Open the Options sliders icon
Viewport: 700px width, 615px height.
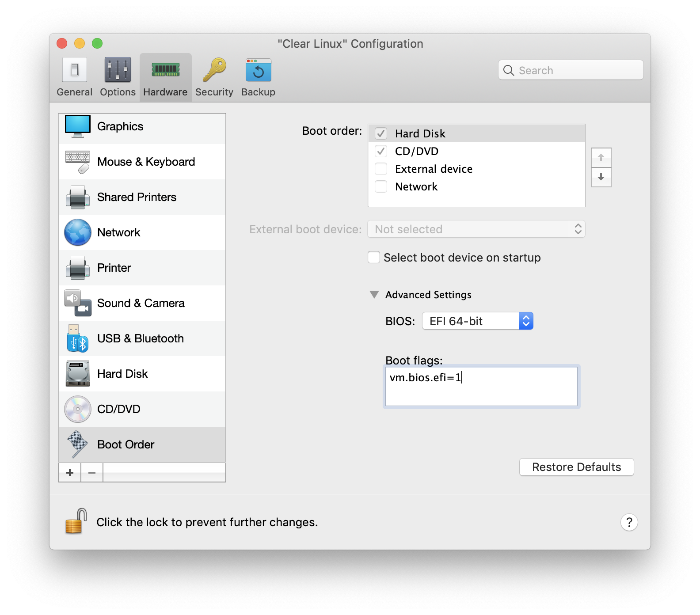click(x=118, y=70)
